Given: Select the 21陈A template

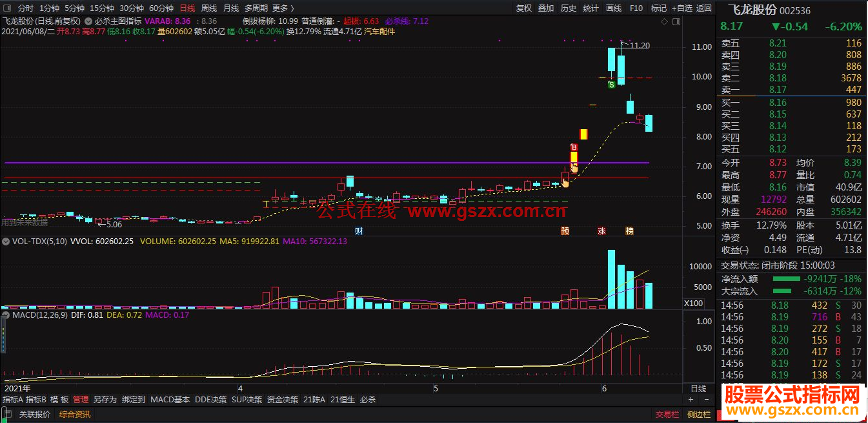Looking at the screenshot, I should pyautogui.click(x=314, y=400).
